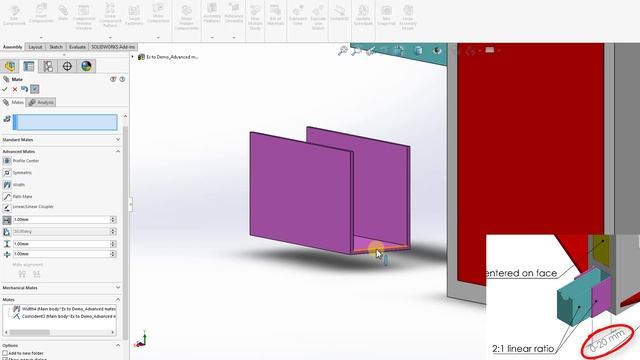Click Bill of Materials tool
The image size is (640, 360).
(x=276, y=16)
